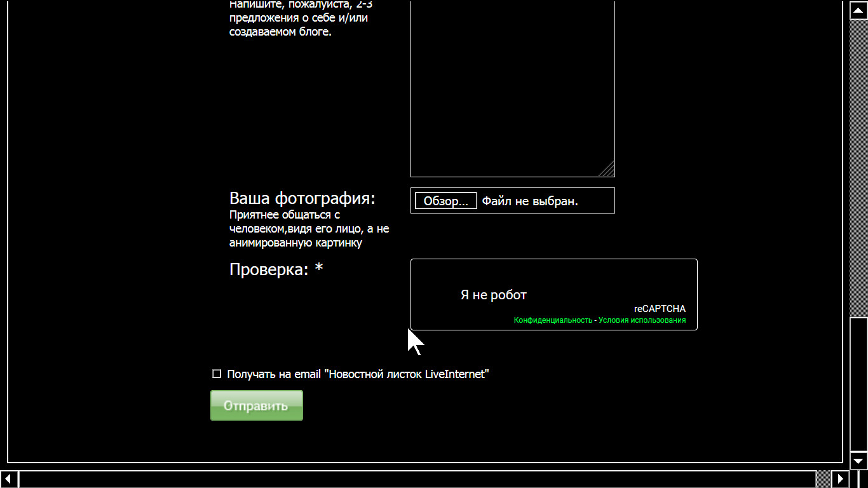Click the "Получать на email" newsletter label text

click(x=358, y=374)
